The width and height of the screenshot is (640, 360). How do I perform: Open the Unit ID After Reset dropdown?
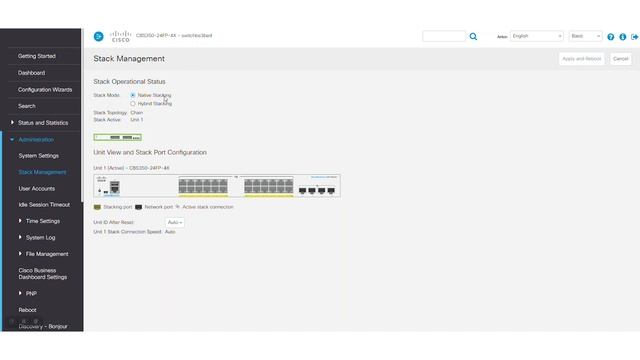[175, 222]
